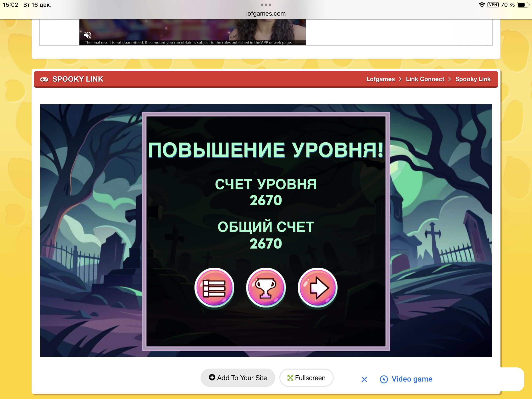Close the Video game ad with X

pos(364,379)
